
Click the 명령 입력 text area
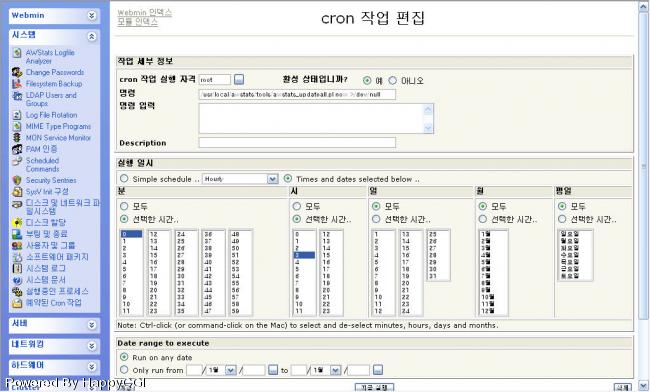click(316, 119)
